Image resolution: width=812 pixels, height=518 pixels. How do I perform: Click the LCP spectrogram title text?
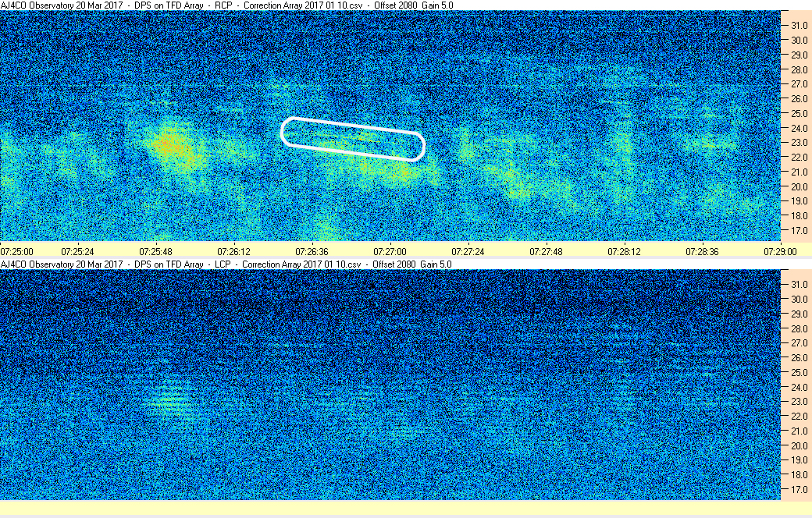click(x=226, y=264)
